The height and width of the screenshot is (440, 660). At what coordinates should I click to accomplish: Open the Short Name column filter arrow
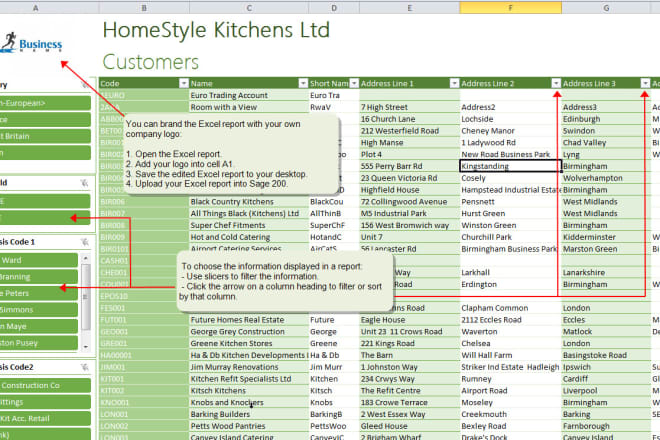pyautogui.click(x=354, y=83)
